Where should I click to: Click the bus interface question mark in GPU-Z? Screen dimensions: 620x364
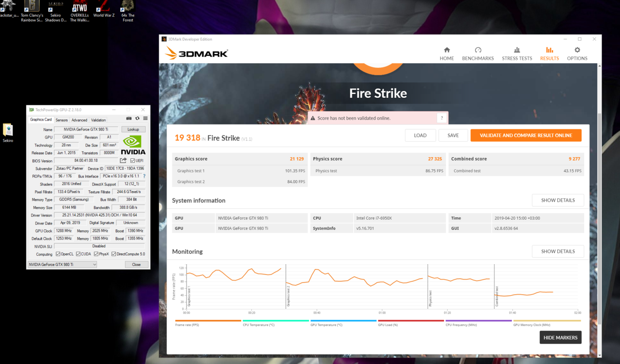[x=144, y=176]
